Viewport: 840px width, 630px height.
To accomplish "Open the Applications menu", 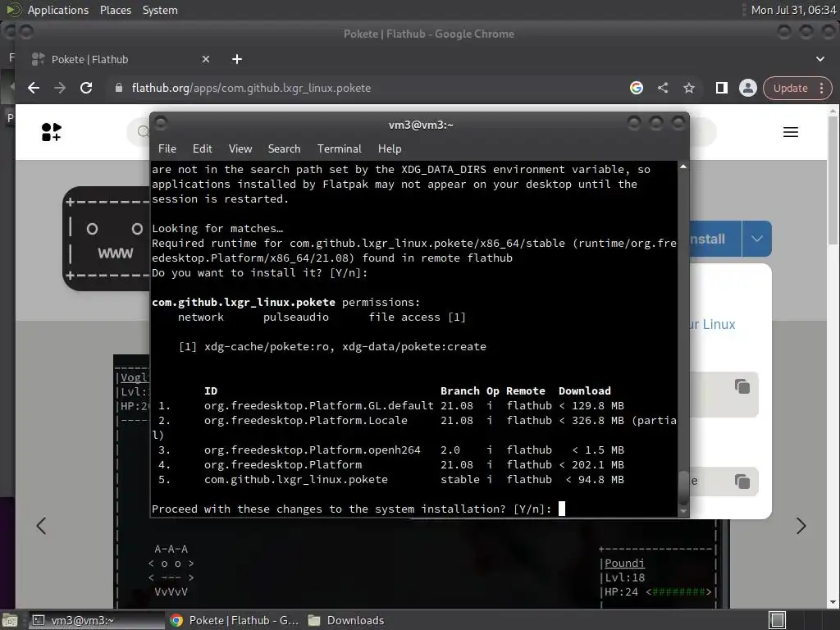I will click(58, 10).
